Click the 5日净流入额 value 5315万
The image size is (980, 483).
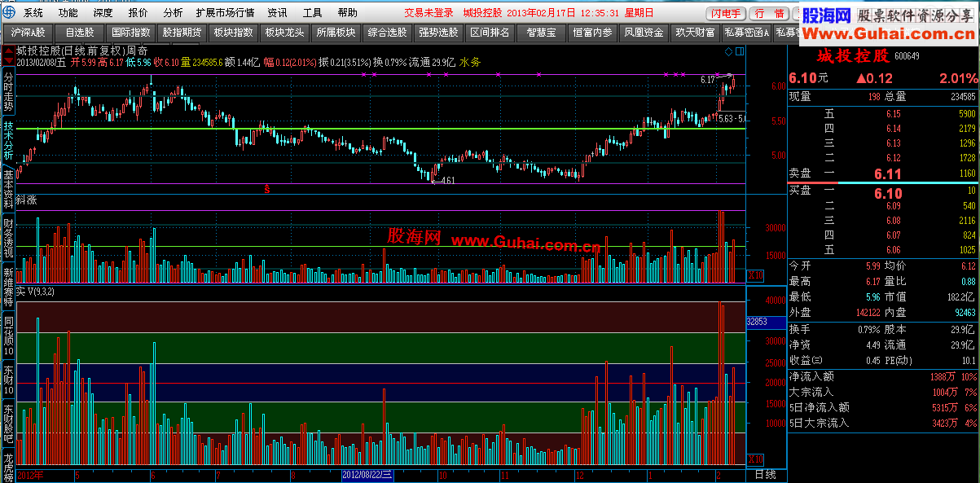(944, 407)
